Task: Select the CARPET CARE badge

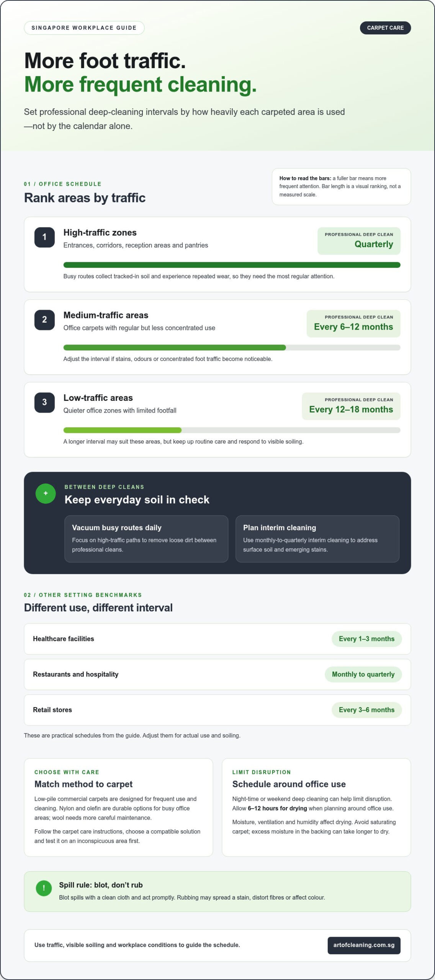Action: [385, 28]
